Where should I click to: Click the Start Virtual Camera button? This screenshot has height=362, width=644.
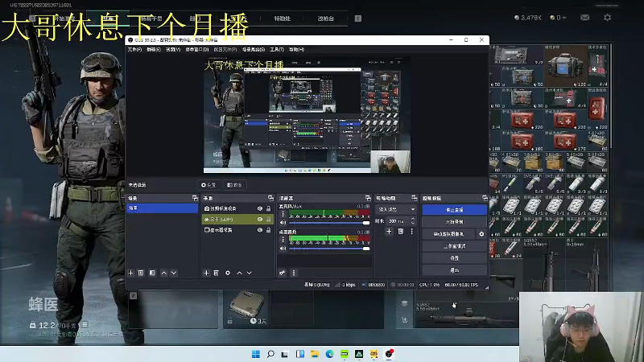[x=448, y=234]
